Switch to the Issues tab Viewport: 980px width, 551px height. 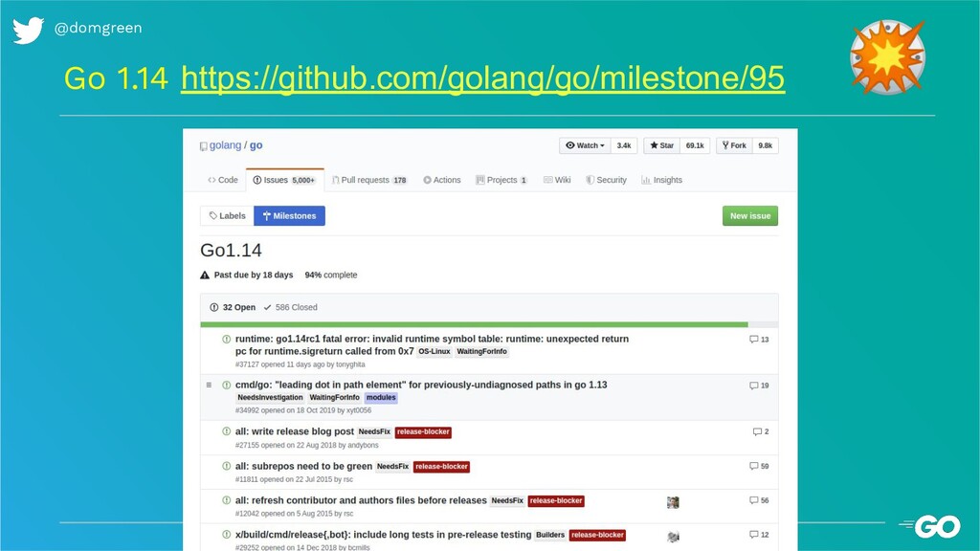click(x=284, y=180)
